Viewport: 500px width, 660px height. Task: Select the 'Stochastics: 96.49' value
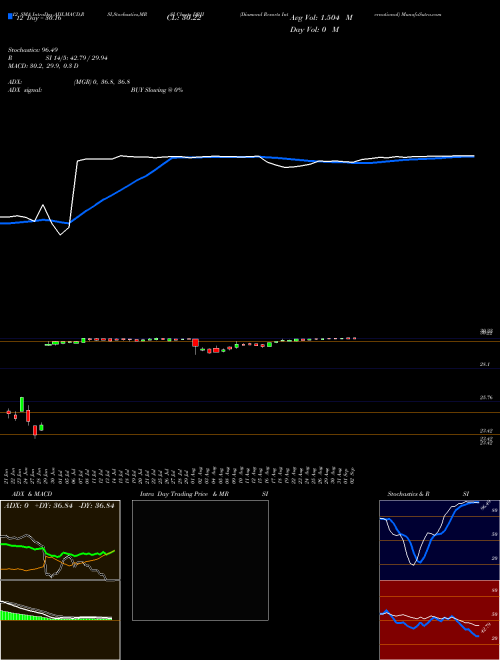coord(33,50)
